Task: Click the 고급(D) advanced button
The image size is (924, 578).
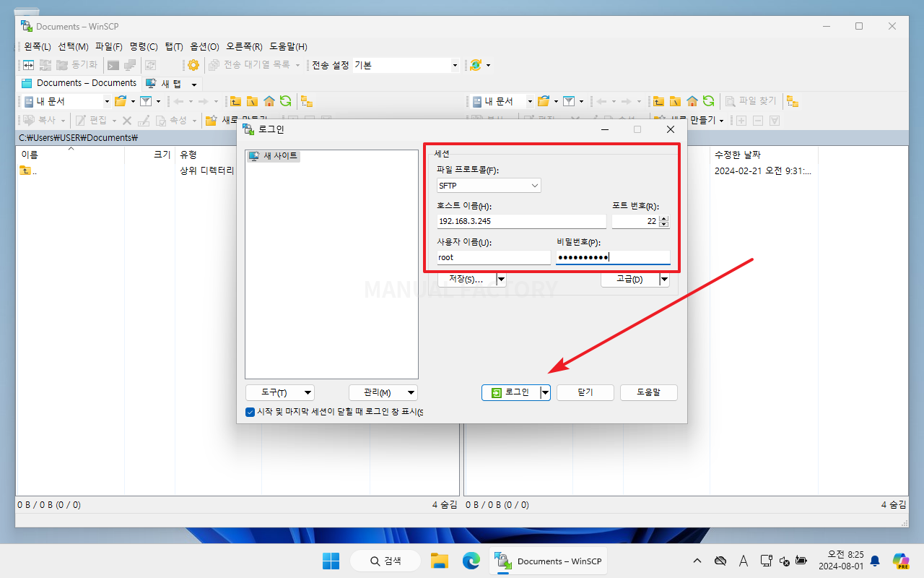Action: point(630,279)
